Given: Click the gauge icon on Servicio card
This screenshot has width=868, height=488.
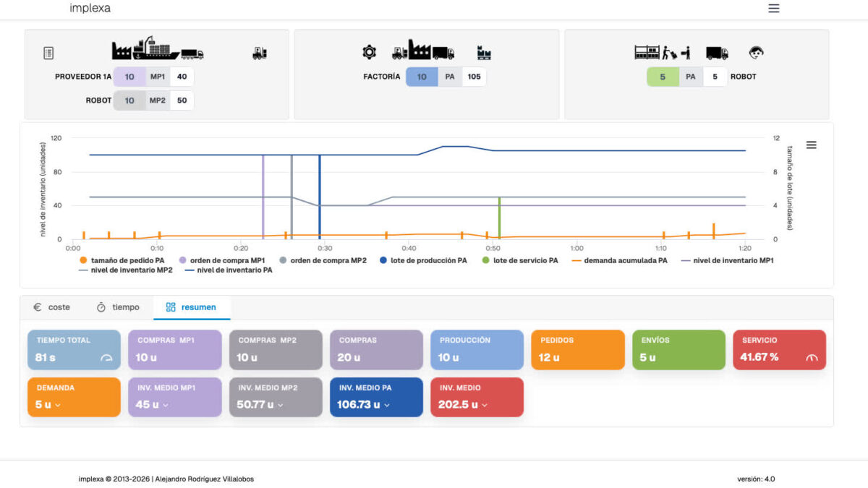Looking at the screenshot, I should 811,358.
